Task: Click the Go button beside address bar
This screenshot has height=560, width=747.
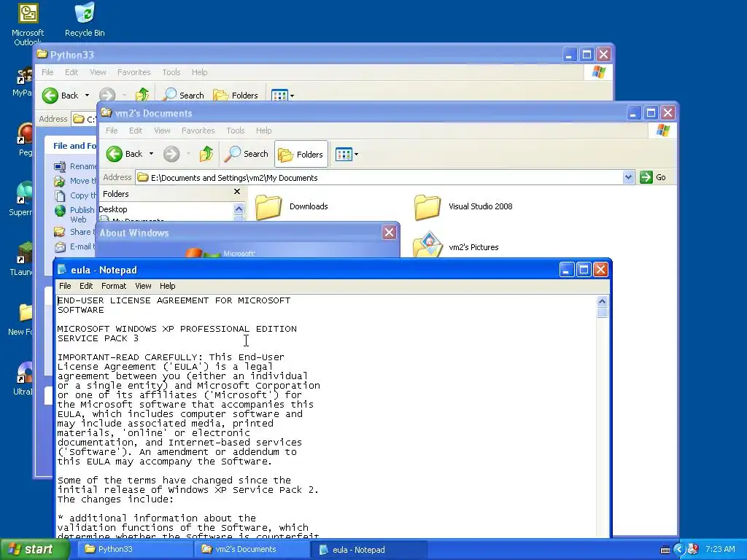Action: (653, 178)
